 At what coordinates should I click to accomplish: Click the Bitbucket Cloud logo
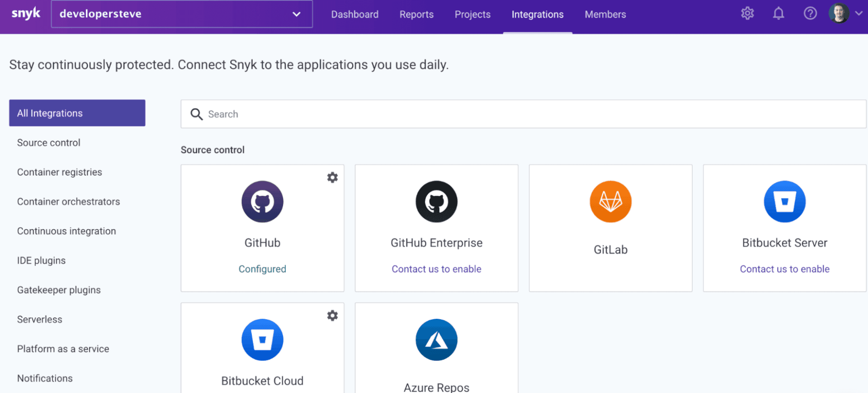(262, 340)
